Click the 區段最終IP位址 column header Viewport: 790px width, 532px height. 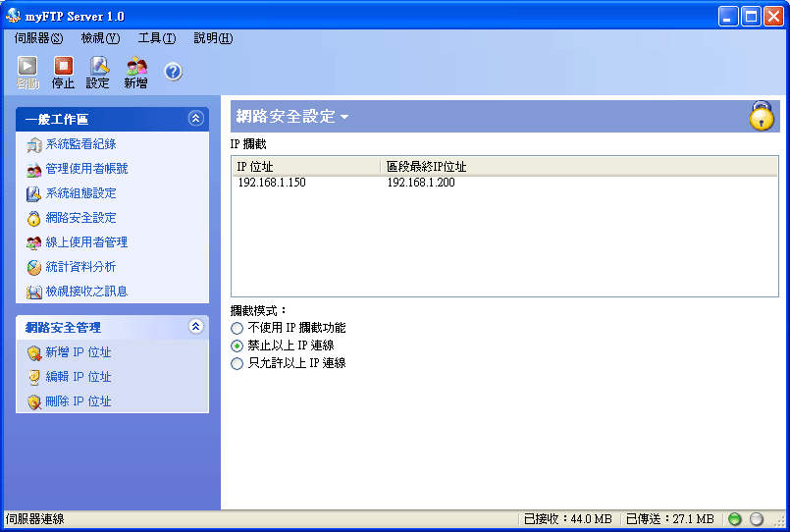tap(578, 167)
